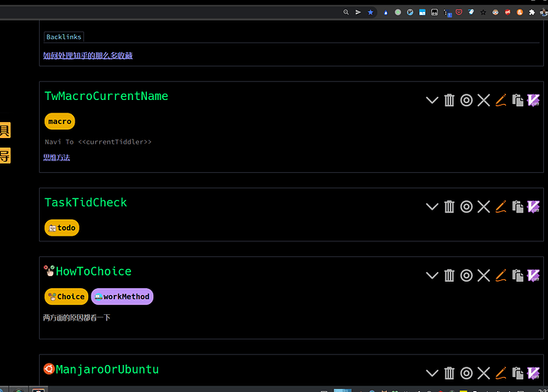Click the target icon on ManjaroOrUbuntu
Image resolution: width=548 pixels, height=392 pixels.
click(x=466, y=373)
